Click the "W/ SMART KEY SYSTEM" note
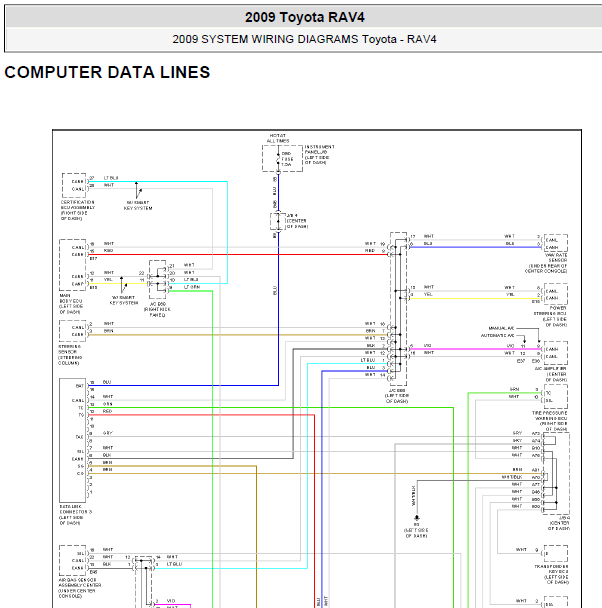 124,300
